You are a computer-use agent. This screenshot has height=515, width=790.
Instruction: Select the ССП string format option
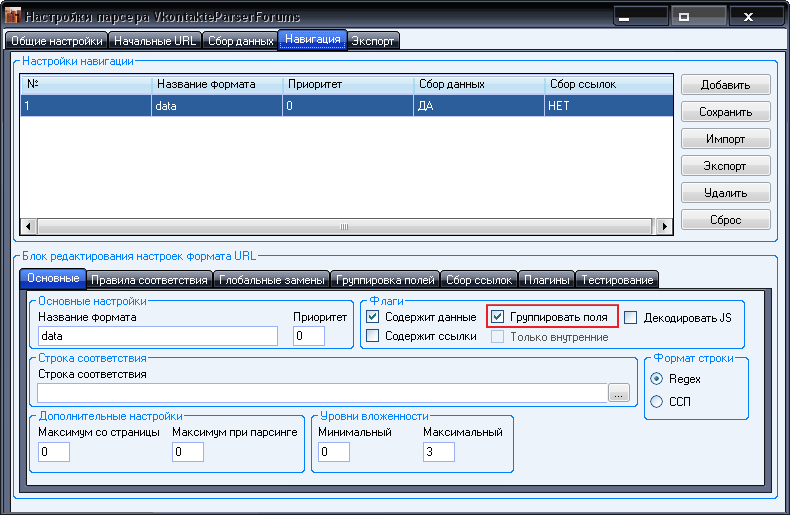pyautogui.click(x=656, y=401)
